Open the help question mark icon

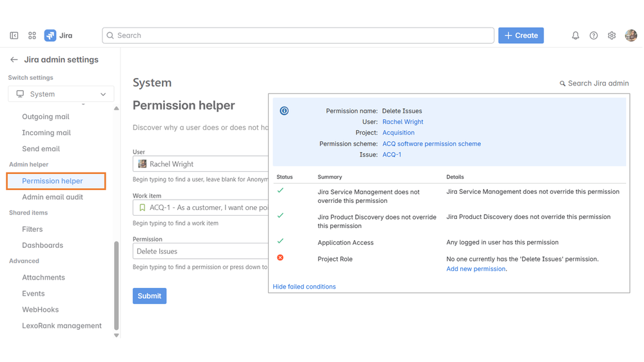click(594, 35)
